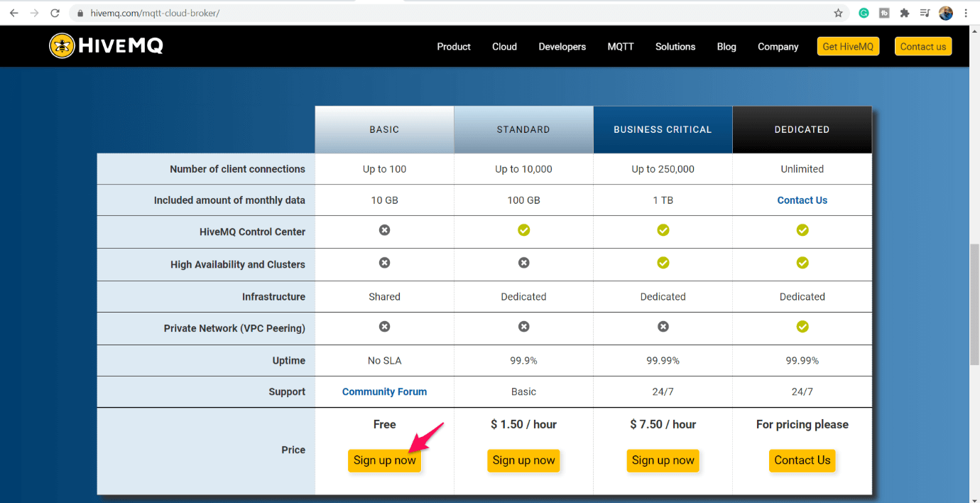Open the Developers menu
Image resolution: width=980 pixels, height=503 pixels.
[562, 47]
